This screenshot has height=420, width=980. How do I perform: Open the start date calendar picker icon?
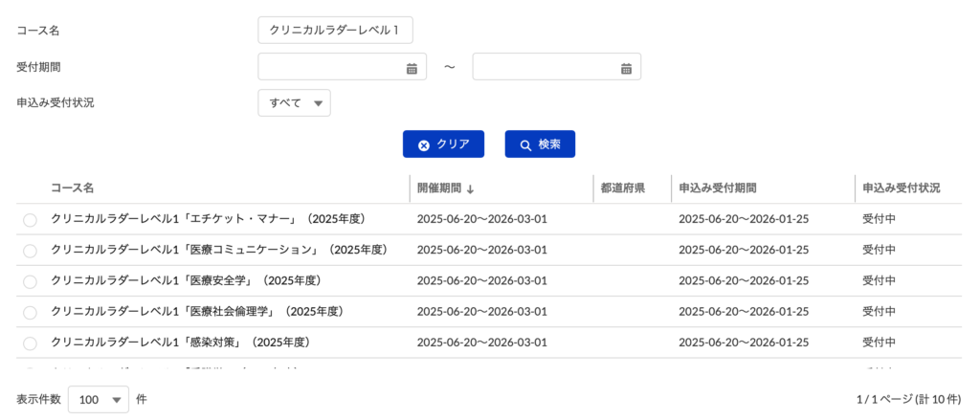click(x=412, y=68)
